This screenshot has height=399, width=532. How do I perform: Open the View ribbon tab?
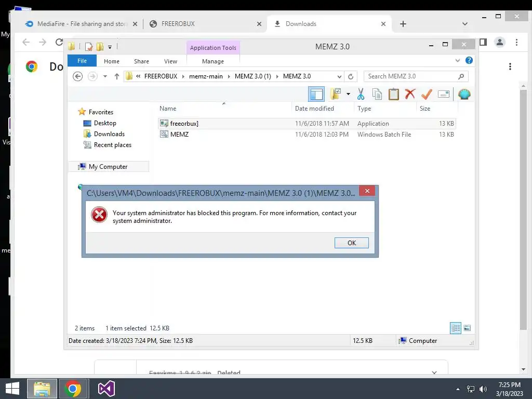tap(170, 61)
